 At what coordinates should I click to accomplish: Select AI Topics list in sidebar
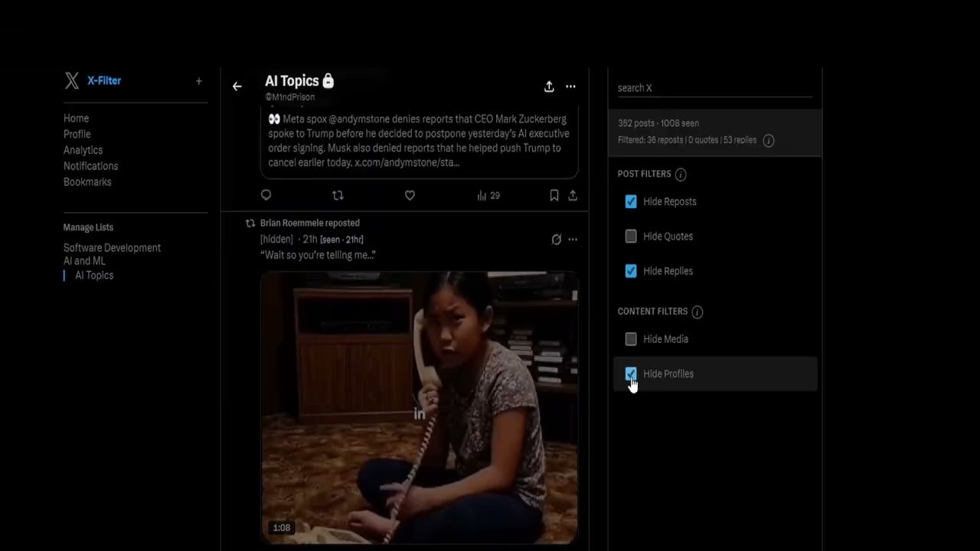(94, 275)
